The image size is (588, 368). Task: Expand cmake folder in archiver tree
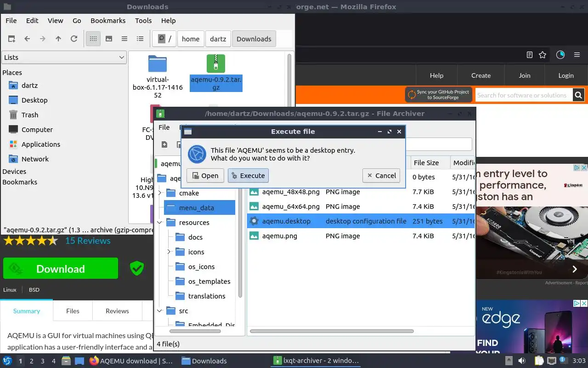(160, 193)
